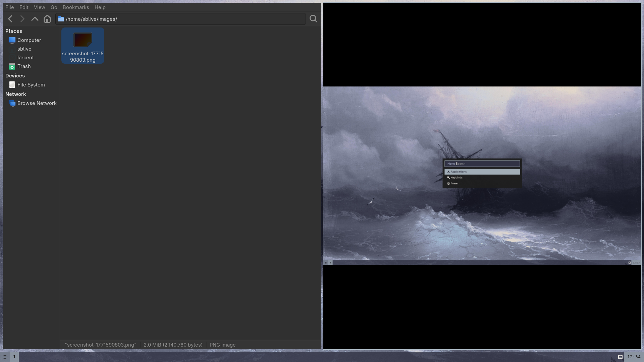Open the Bookmarks menu
Image resolution: width=644 pixels, height=362 pixels.
(76, 7)
